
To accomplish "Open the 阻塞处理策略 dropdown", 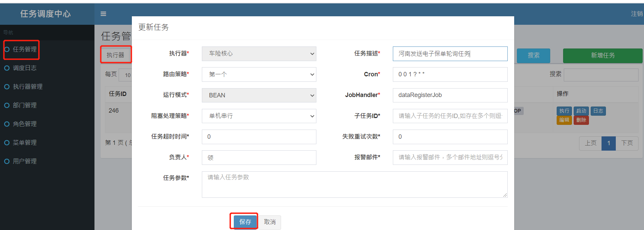I will click(259, 116).
